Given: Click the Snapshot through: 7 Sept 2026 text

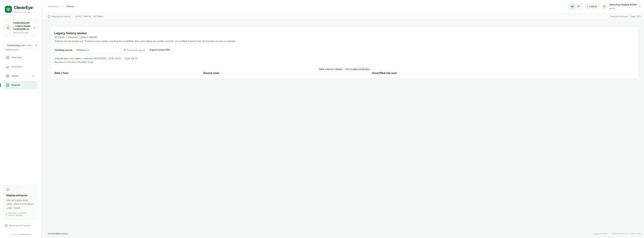Looking at the screenshot, I should click(x=625, y=16).
